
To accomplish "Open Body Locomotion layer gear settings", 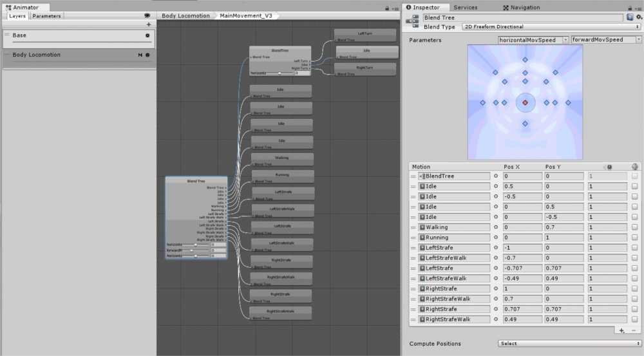I will (147, 55).
